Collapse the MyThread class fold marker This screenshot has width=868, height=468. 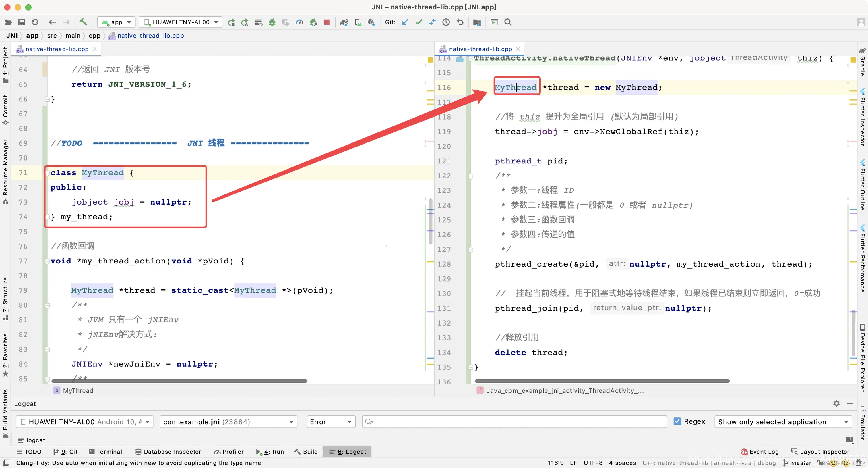click(x=48, y=173)
